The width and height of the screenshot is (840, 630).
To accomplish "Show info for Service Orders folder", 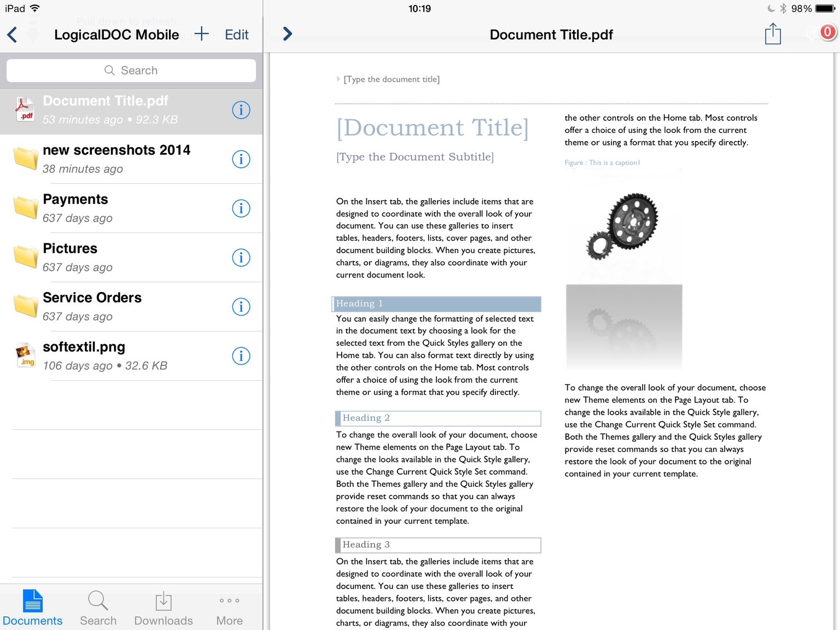I will click(x=241, y=307).
